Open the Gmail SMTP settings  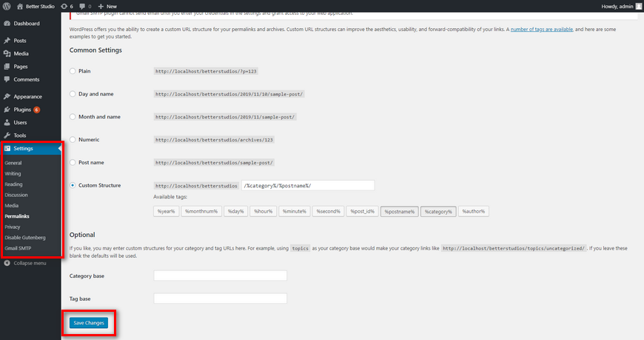pyautogui.click(x=18, y=248)
